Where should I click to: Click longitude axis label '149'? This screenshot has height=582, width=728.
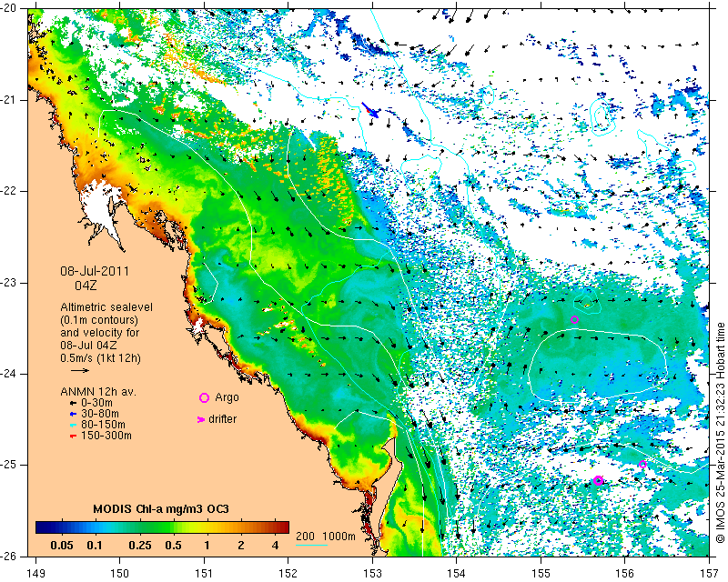pyautogui.click(x=36, y=574)
